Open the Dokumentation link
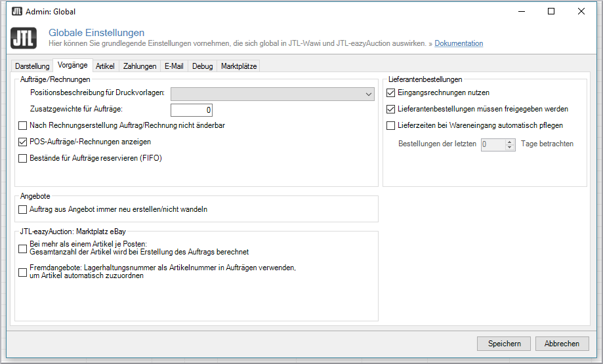The image size is (603, 364). tap(459, 44)
